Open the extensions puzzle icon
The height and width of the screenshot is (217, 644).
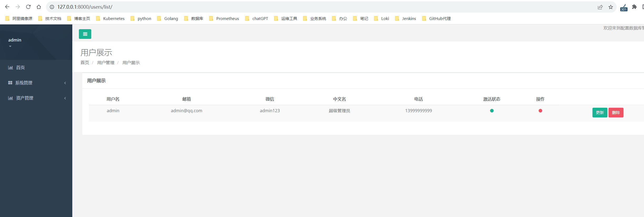click(x=634, y=7)
